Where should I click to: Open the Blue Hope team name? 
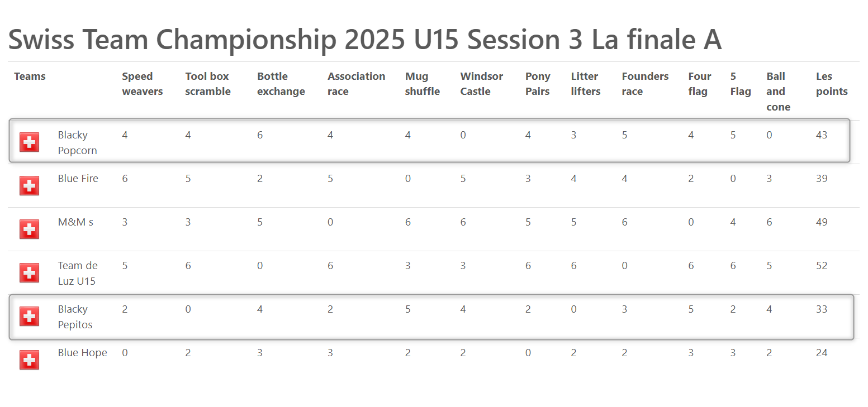[x=83, y=353]
